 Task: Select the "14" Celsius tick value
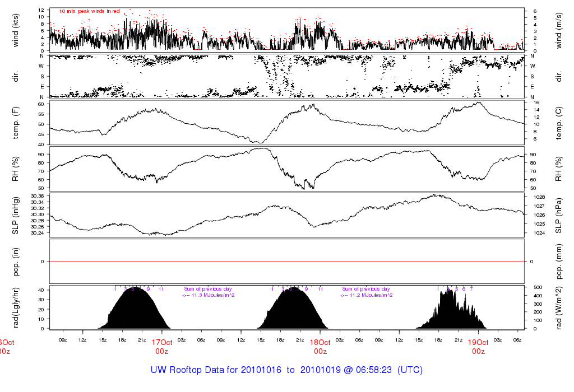pyautogui.click(x=536, y=110)
